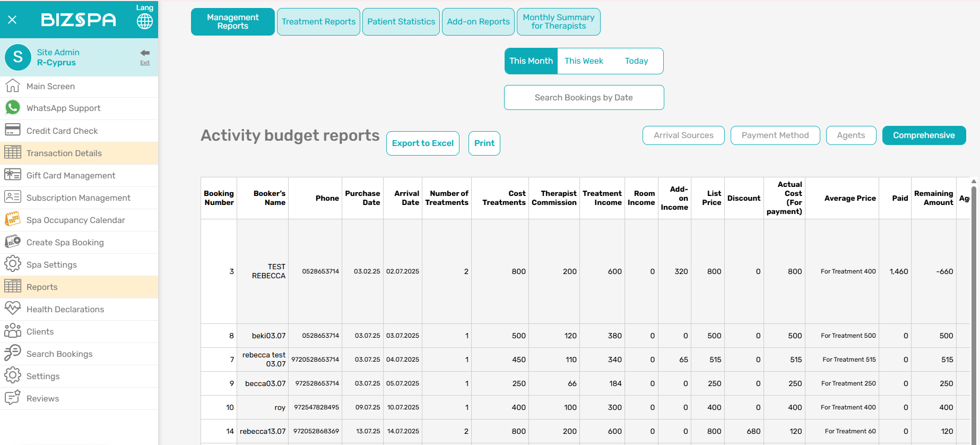Open WhatsApp Support icon
980x445 pixels.
coord(13,108)
